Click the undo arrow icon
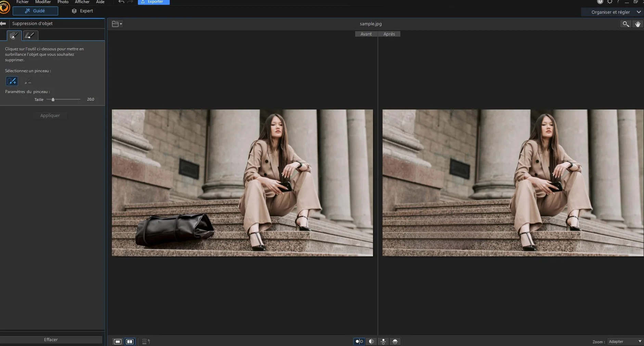 pos(121,2)
